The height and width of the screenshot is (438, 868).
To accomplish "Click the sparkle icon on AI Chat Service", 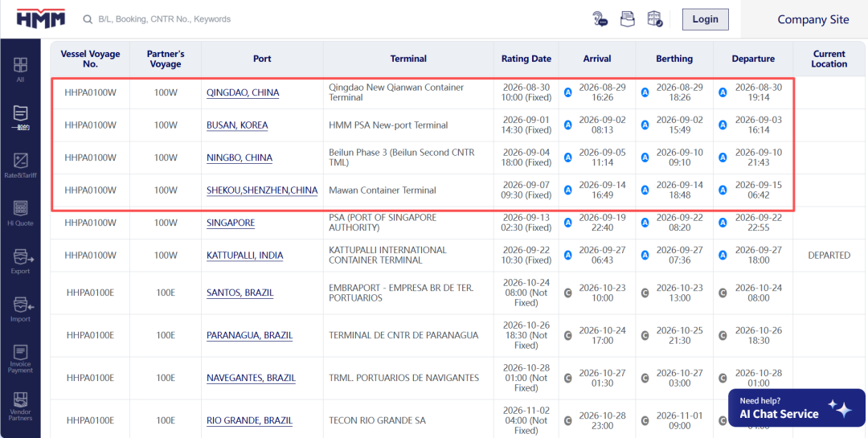I will click(x=840, y=408).
